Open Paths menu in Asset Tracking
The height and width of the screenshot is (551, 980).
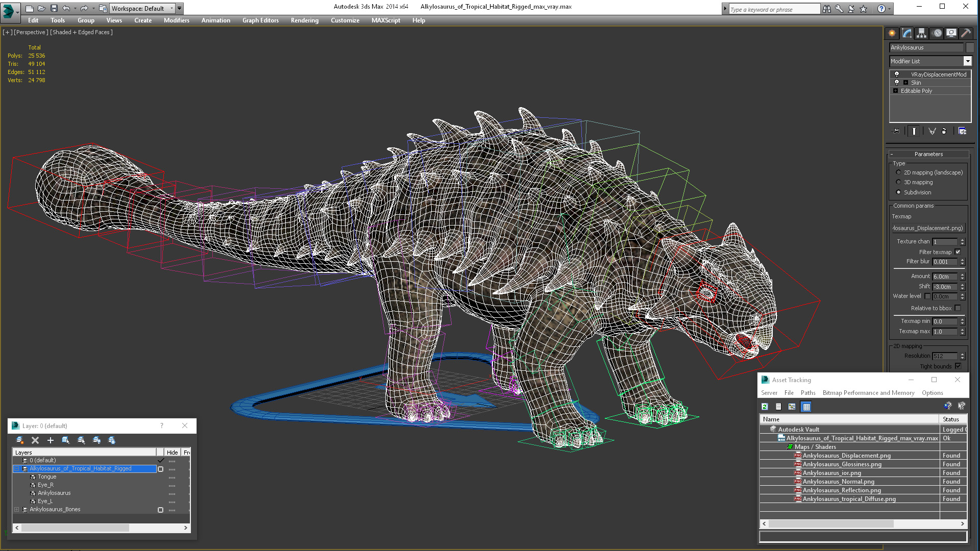807,393
